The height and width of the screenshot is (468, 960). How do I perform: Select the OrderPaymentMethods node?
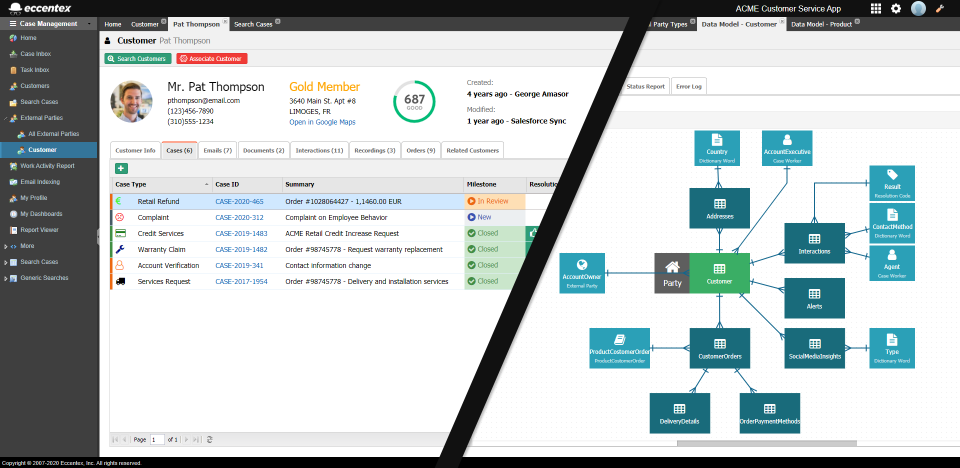770,413
